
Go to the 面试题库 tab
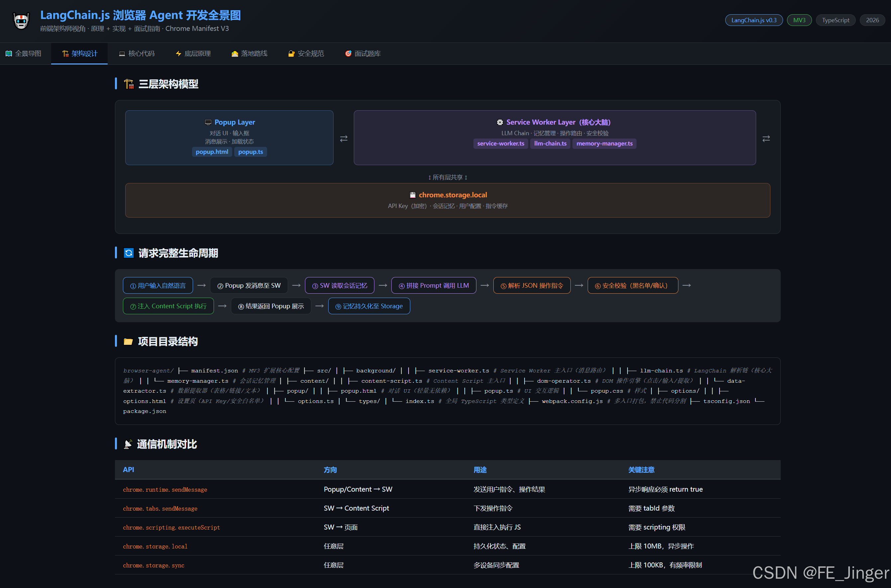363,53
